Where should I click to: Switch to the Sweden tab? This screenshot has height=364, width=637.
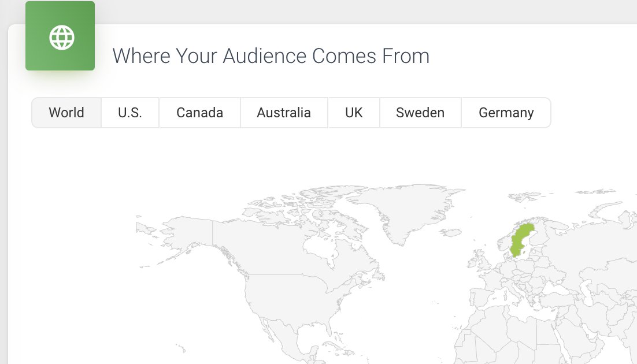420,113
